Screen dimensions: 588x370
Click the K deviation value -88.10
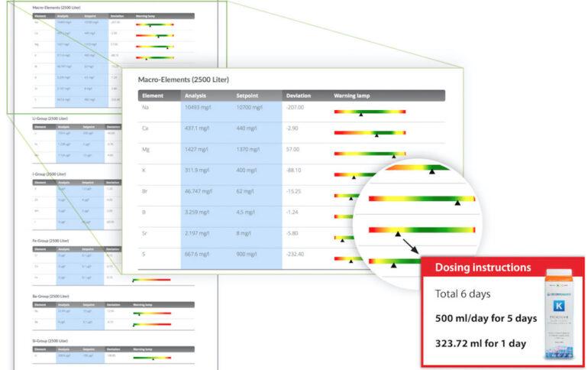point(294,170)
